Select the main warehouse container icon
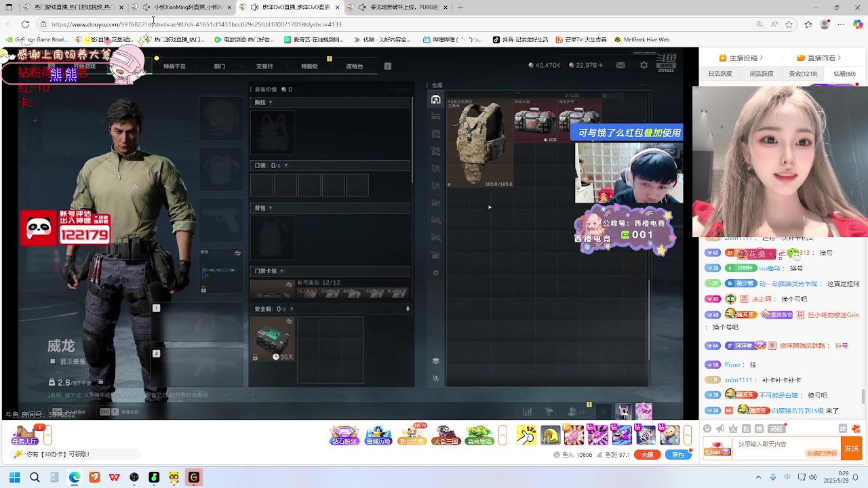The width and height of the screenshot is (868, 488). click(436, 100)
